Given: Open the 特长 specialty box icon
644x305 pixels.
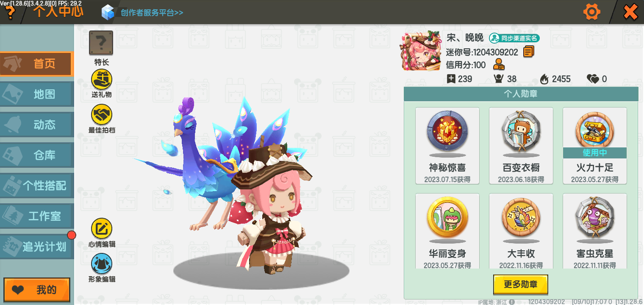Looking at the screenshot, I should (101, 43).
